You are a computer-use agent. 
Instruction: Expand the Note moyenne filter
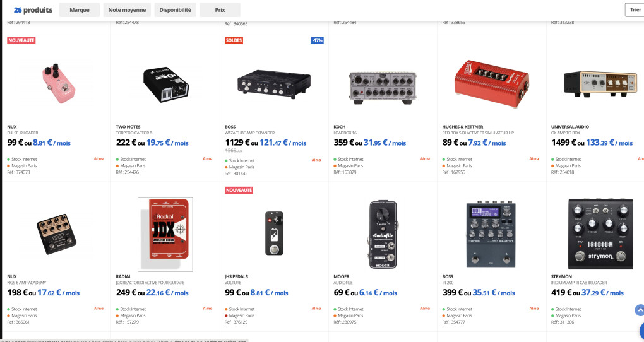127,10
